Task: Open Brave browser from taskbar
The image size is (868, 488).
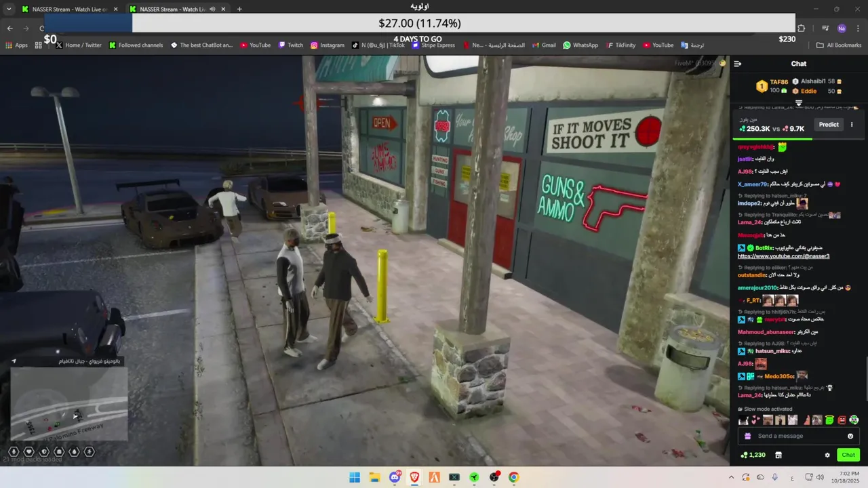Action: [x=414, y=477]
